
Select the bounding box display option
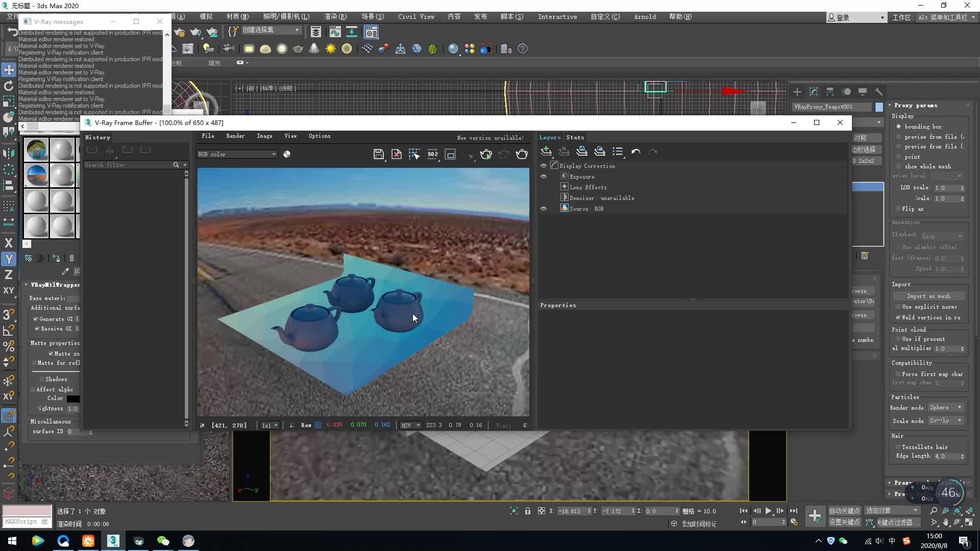click(x=899, y=127)
